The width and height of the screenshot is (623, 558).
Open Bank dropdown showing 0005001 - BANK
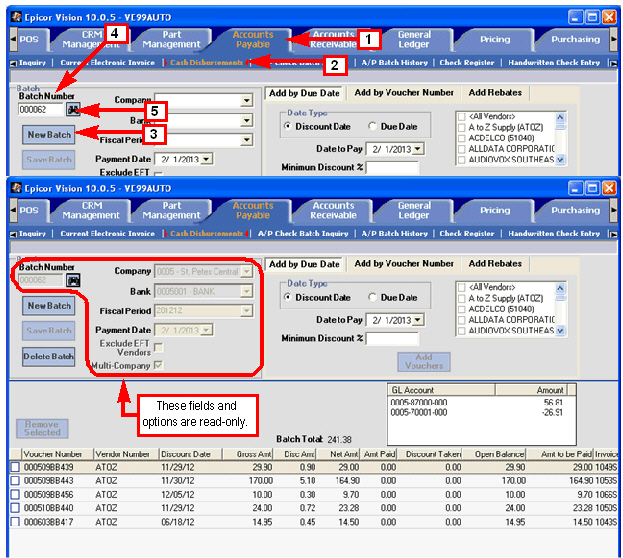(247, 291)
